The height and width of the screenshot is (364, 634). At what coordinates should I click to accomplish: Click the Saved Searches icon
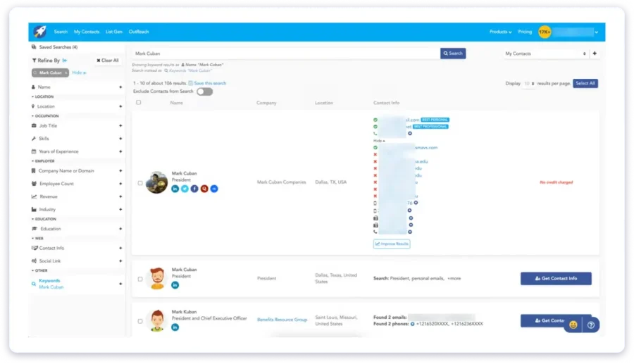coord(34,47)
